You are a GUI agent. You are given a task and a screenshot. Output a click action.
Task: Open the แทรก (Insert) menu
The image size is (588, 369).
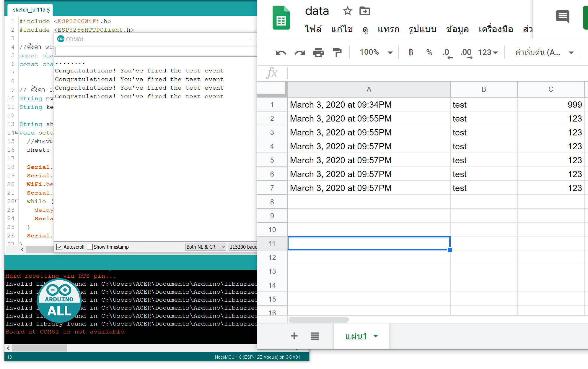(388, 29)
